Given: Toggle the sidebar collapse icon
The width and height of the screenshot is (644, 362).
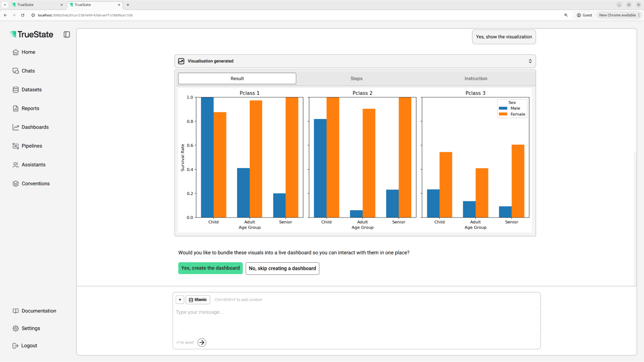Looking at the screenshot, I should (67, 34).
